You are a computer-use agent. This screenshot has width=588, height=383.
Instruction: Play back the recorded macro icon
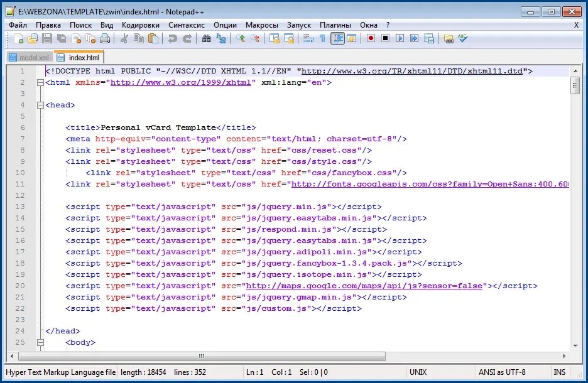click(x=400, y=38)
